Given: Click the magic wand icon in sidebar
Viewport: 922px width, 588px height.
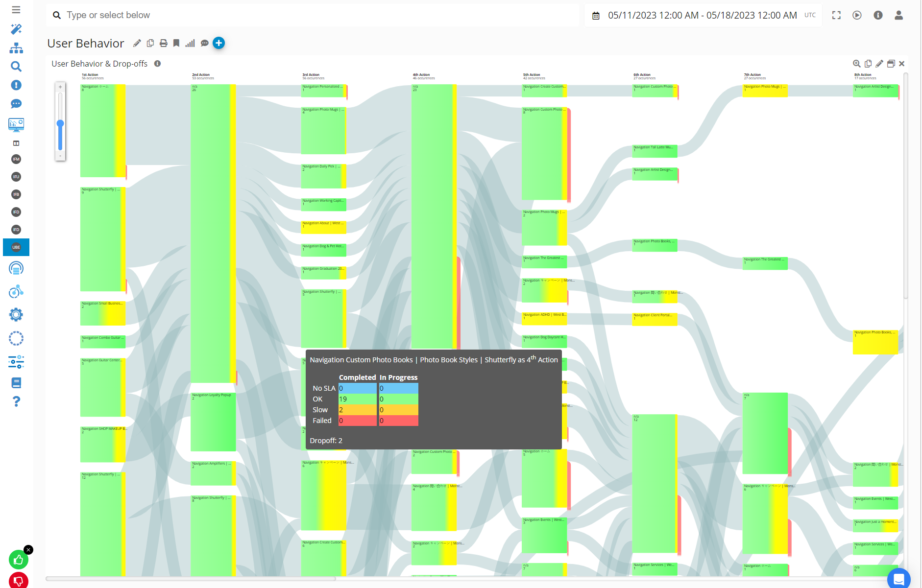Looking at the screenshot, I should (x=16, y=29).
